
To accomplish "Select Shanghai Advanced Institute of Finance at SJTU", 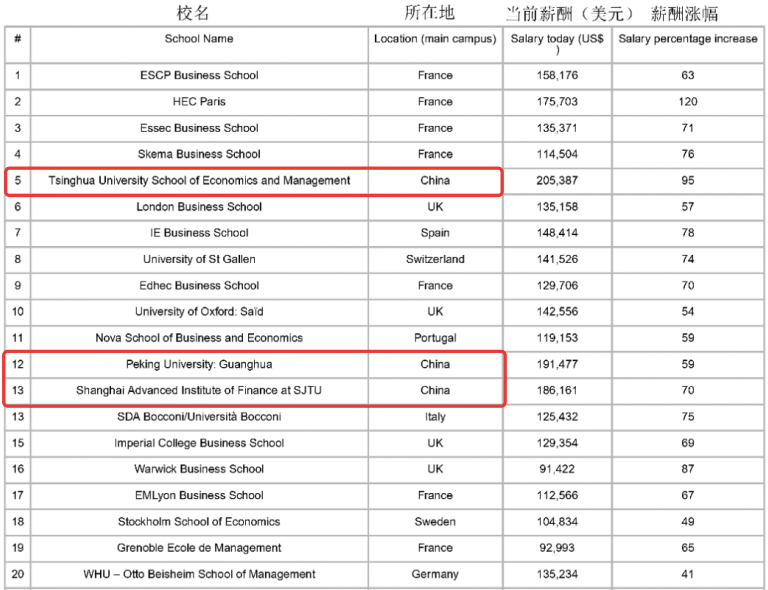I will click(x=199, y=391).
